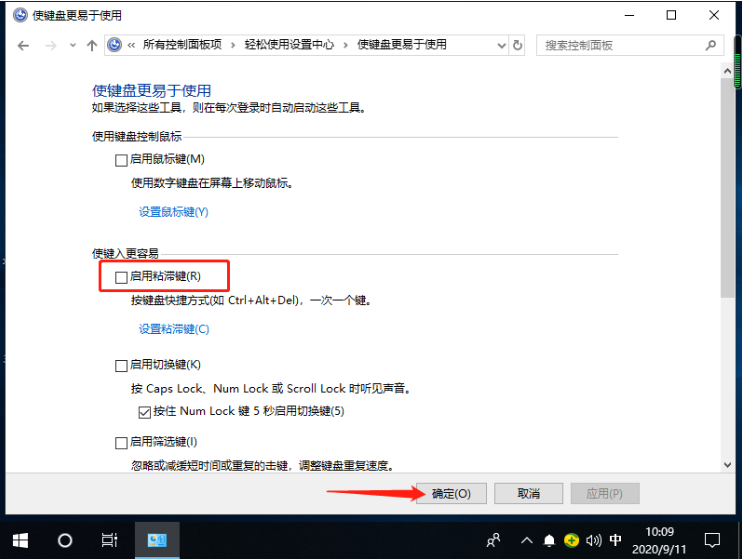Close the 使键盘更易于使用 window
742x560 pixels.
pos(714,15)
